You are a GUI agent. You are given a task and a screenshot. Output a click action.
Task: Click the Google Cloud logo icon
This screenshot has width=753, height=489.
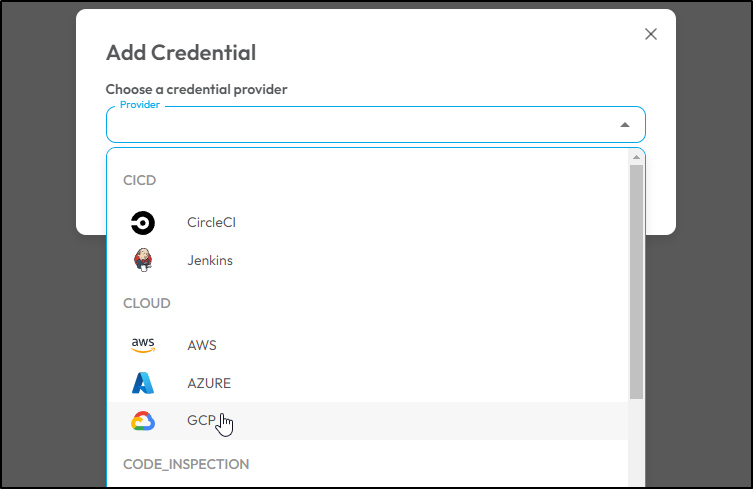tap(143, 421)
